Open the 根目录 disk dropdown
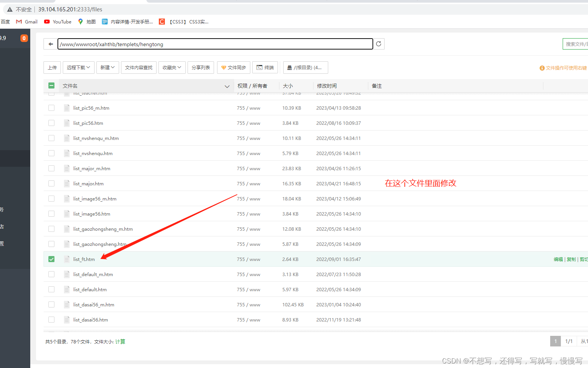 pos(306,67)
